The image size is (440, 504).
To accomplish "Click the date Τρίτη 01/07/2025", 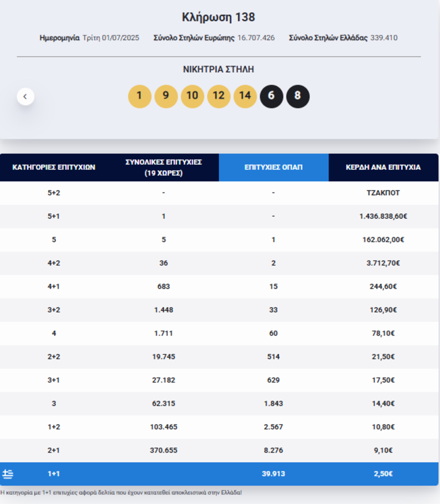I will click(111, 38).
